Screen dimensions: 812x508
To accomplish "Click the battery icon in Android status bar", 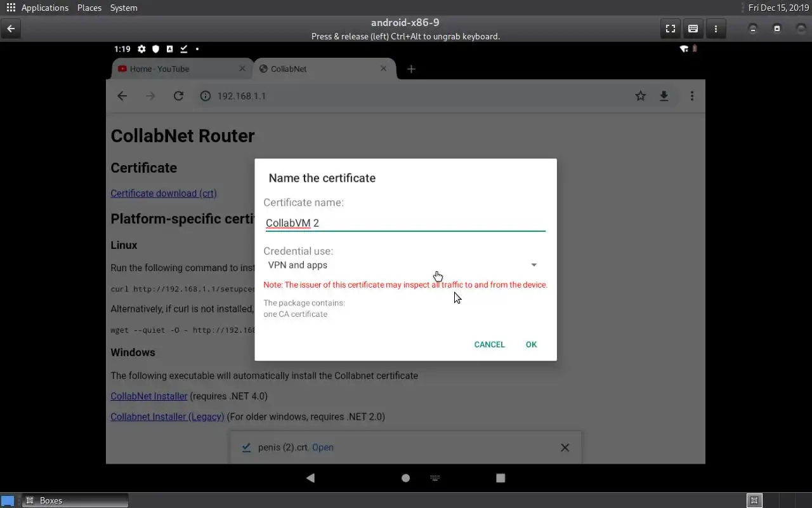I will (694, 49).
